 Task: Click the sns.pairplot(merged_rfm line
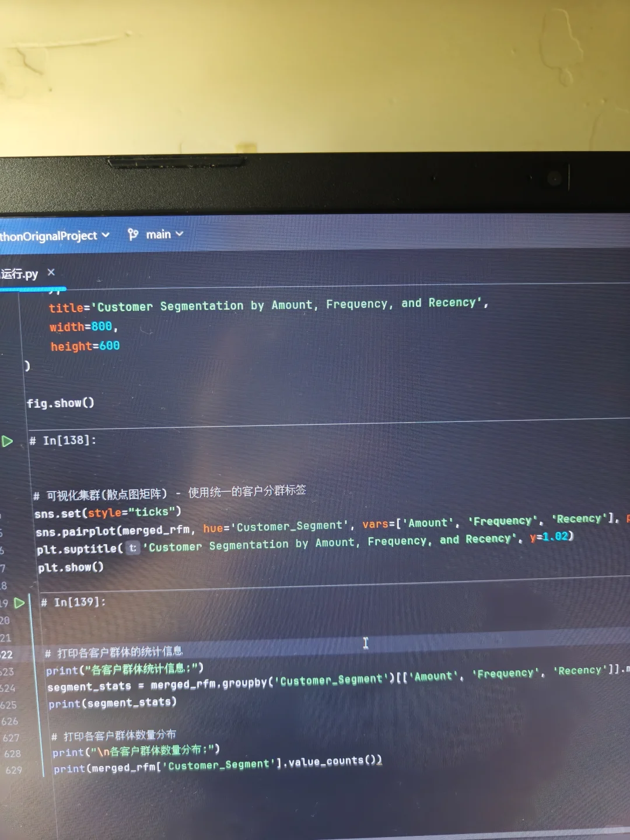point(332,525)
